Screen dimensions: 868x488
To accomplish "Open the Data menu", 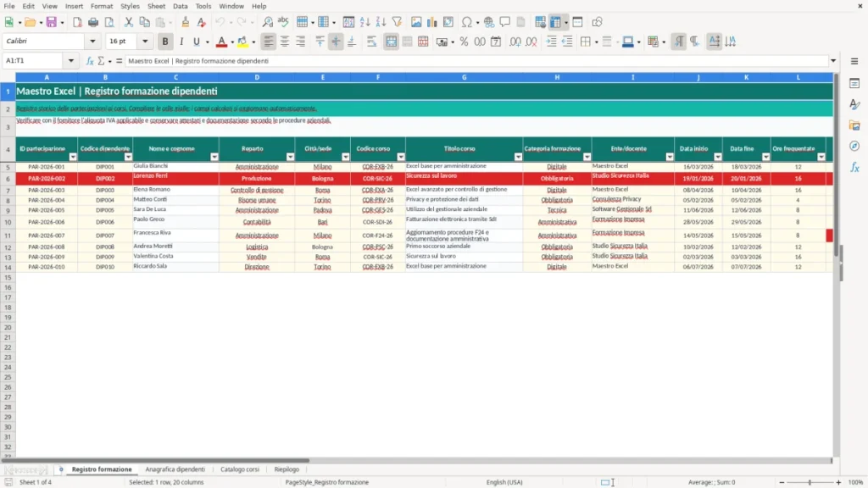I will [180, 6].
